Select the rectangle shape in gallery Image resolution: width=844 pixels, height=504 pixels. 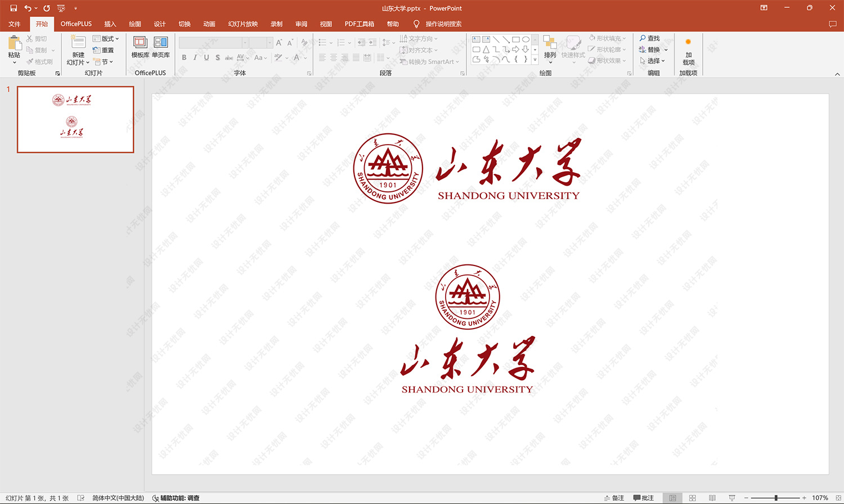(515, 39)
